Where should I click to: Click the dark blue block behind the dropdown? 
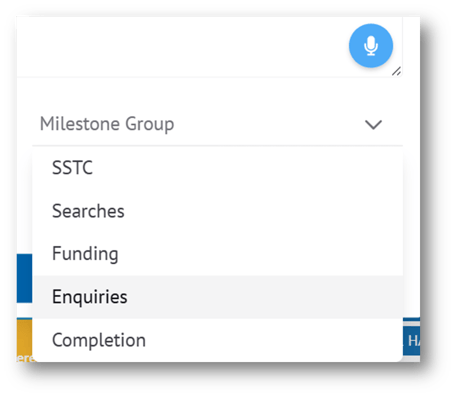pos(24,278)
